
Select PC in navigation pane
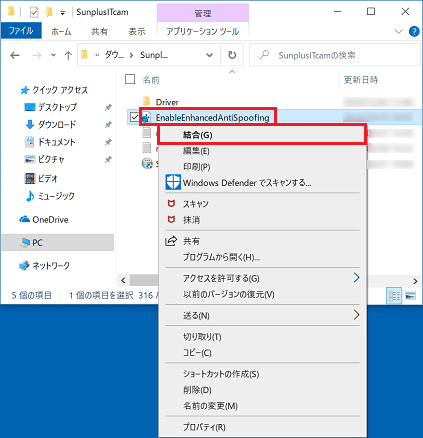58,242
